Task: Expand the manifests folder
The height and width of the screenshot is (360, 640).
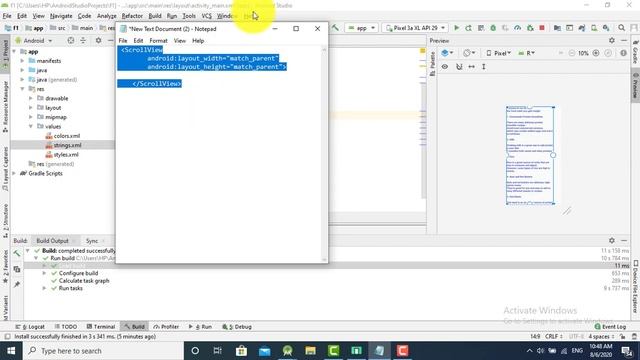Action: point(22,61)
